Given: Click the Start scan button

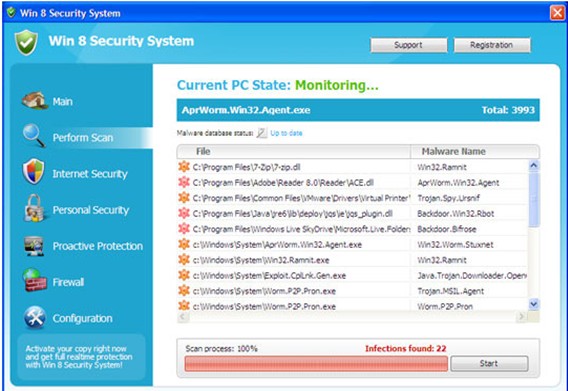Looking at the screenshot, I should pos(489,363).
